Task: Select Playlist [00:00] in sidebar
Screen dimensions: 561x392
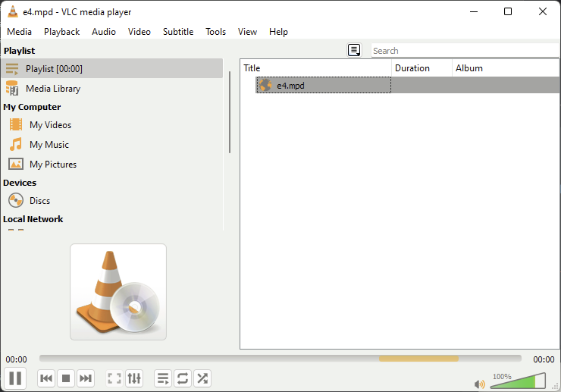Action: (x=112, y=68)
